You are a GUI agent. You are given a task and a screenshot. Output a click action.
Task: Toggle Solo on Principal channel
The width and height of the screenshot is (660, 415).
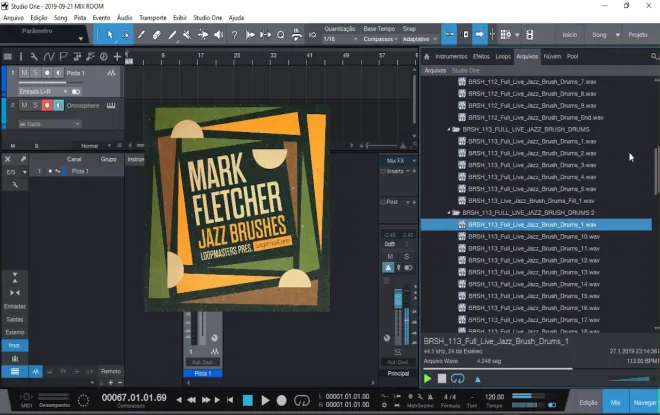coord(406,256)
